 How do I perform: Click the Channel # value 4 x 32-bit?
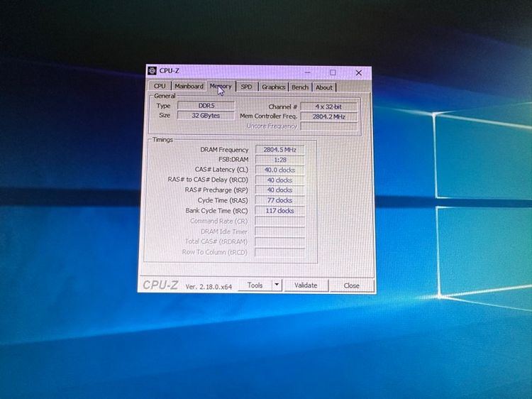click(x=328, y=106)
